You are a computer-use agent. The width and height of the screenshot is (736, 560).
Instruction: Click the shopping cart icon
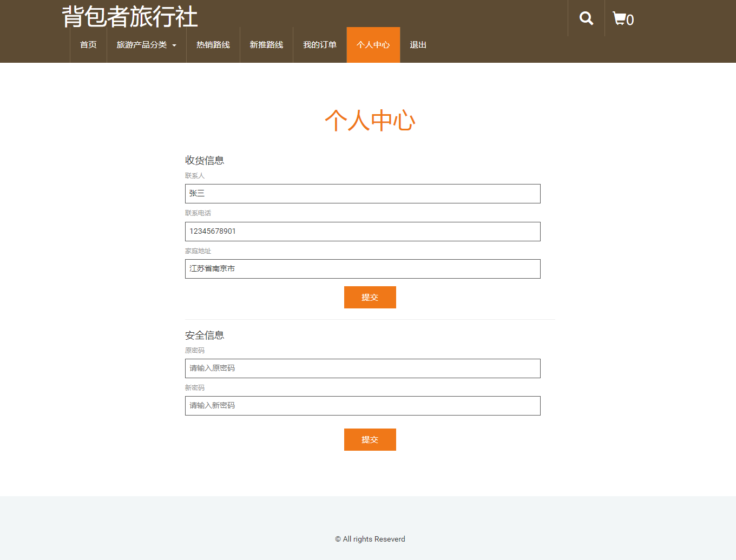point(619,18)
